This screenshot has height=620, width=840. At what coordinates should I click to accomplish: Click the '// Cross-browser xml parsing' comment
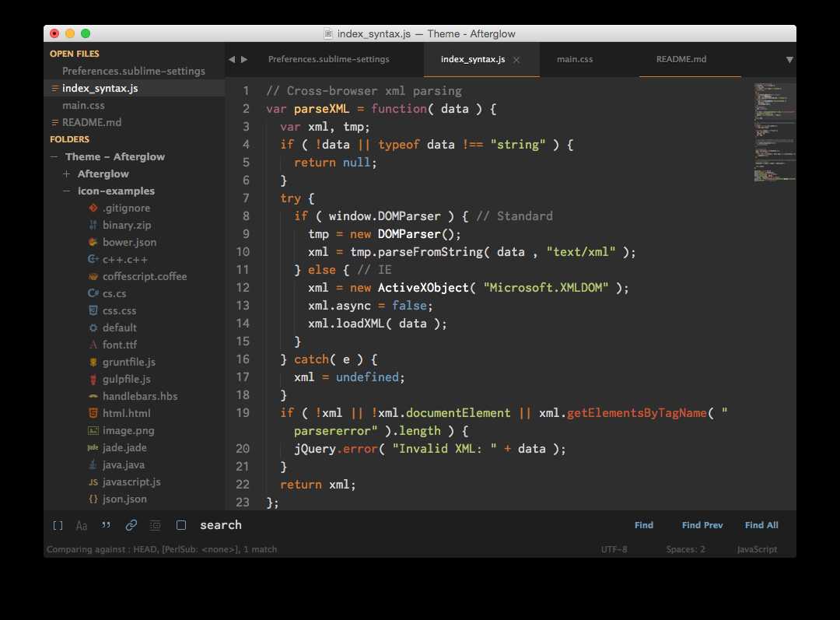[364, 91]
